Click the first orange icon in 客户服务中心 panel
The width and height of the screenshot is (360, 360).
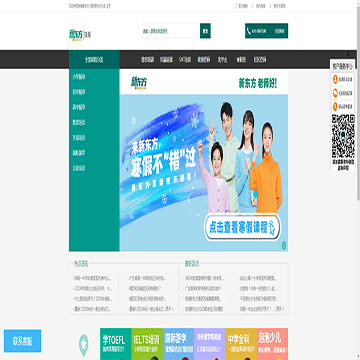(335, 79)
